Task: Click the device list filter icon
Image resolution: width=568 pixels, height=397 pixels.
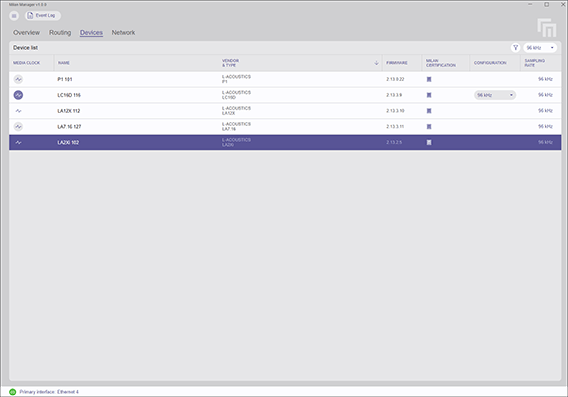Action: tap(515, 47)
